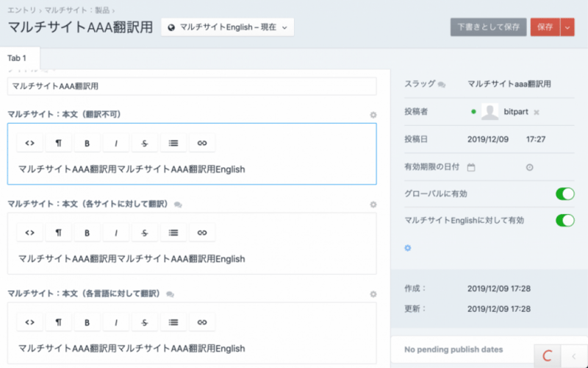Open HTML code view in first editor
The height and width of the screenshot is (368, 588).
(x=29, y=143)
